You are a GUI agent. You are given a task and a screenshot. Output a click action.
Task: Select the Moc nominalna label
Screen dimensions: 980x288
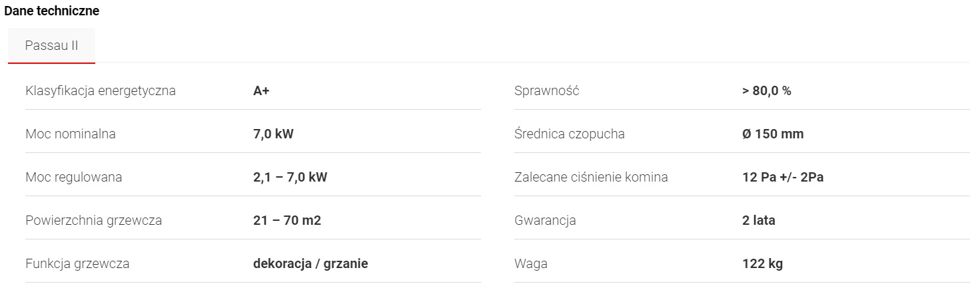pyautogui.click(x=71, y=134)
